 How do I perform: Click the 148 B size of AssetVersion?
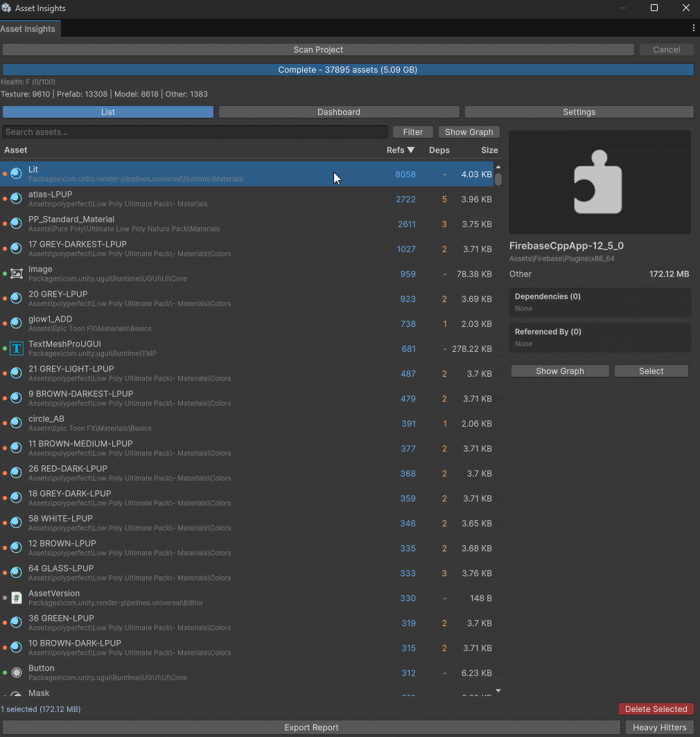pos(481,598)
